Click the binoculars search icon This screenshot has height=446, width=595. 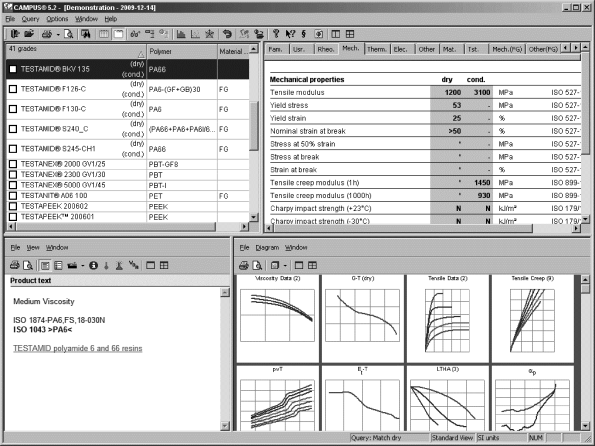coord(86,34)
